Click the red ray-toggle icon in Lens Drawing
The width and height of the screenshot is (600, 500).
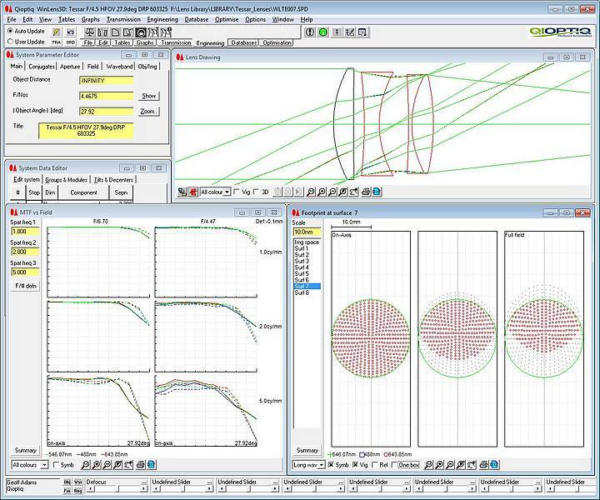pyautogui.click(x=193, y=192)
